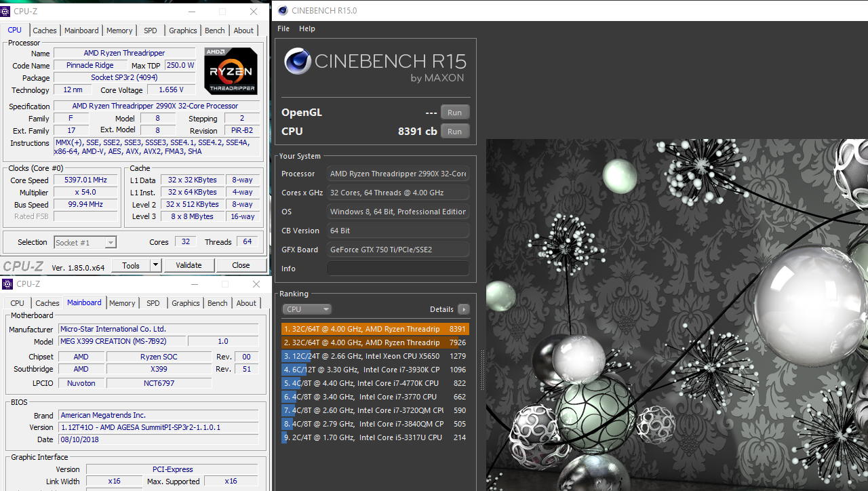
Task: Open Bench tab in top CPU-Z window
Action: click(215, 31)
